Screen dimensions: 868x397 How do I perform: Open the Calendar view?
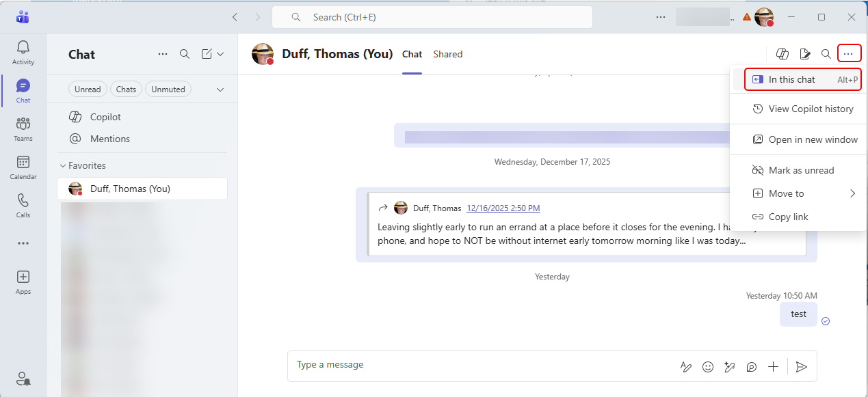pyautogui.click(x=23, y=167)
